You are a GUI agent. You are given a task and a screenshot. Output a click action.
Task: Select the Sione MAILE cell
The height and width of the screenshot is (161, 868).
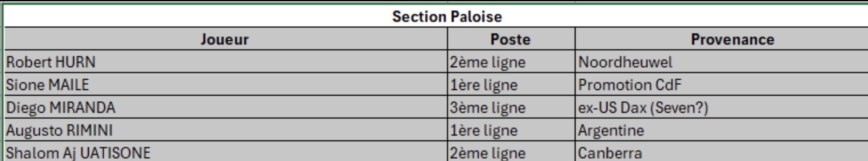(226, 84)
